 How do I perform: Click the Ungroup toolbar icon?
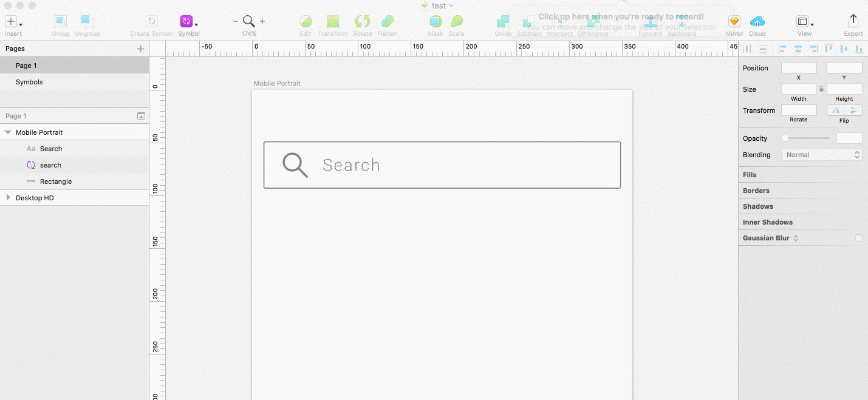tap(87, 22)
